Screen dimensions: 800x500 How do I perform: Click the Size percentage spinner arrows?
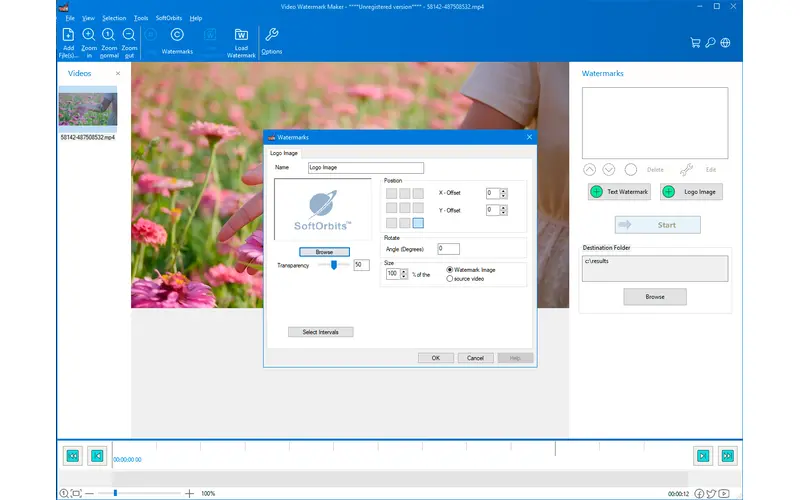pos(404,273)
